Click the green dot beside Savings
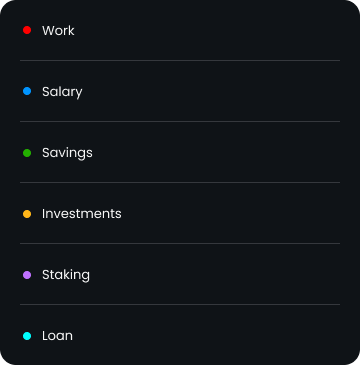Viewport: 360px width, 365px height. point(27,153)
